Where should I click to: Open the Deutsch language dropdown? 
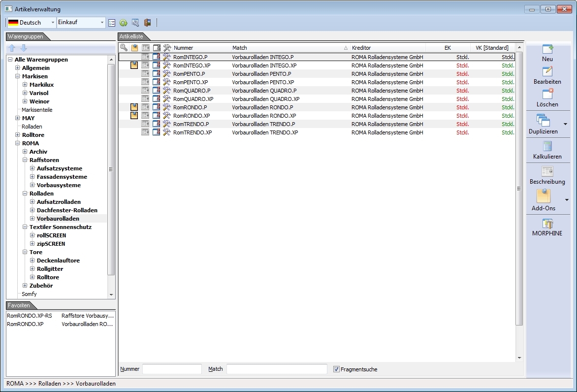(32, 23)
